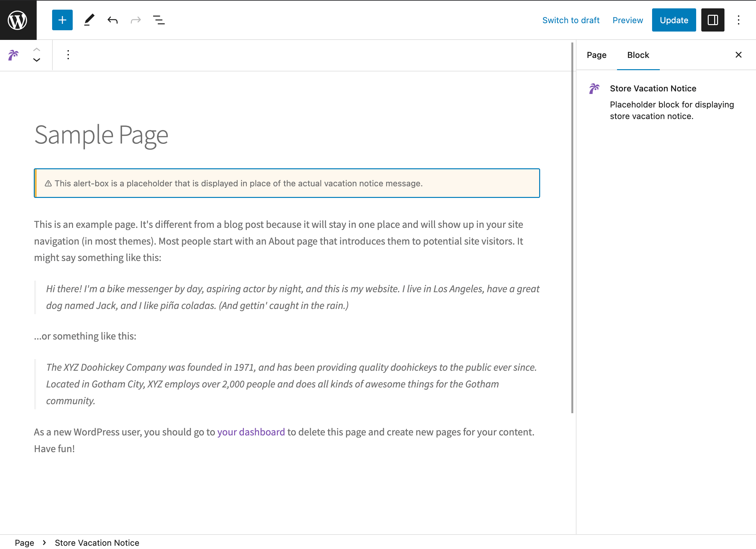Click the Undo arrow icon
This screenshot has height=549, width=756.
point(112,21)
